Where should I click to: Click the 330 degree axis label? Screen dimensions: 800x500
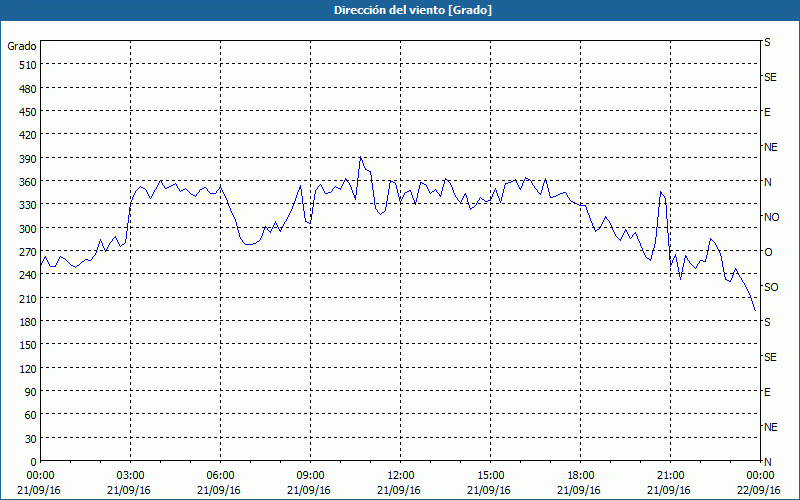[x=29, y=205]
